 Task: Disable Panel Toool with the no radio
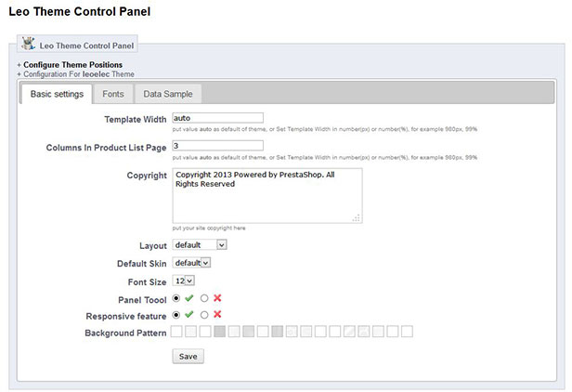click(x=204, y=298)
